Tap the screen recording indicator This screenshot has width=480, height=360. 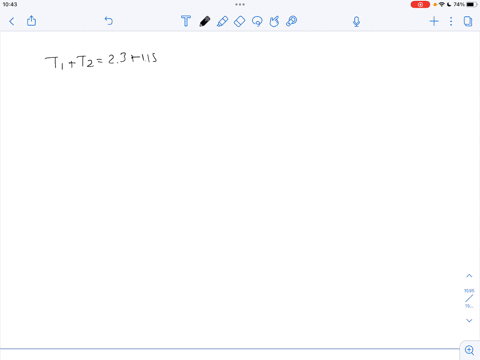tap(420, 5)
